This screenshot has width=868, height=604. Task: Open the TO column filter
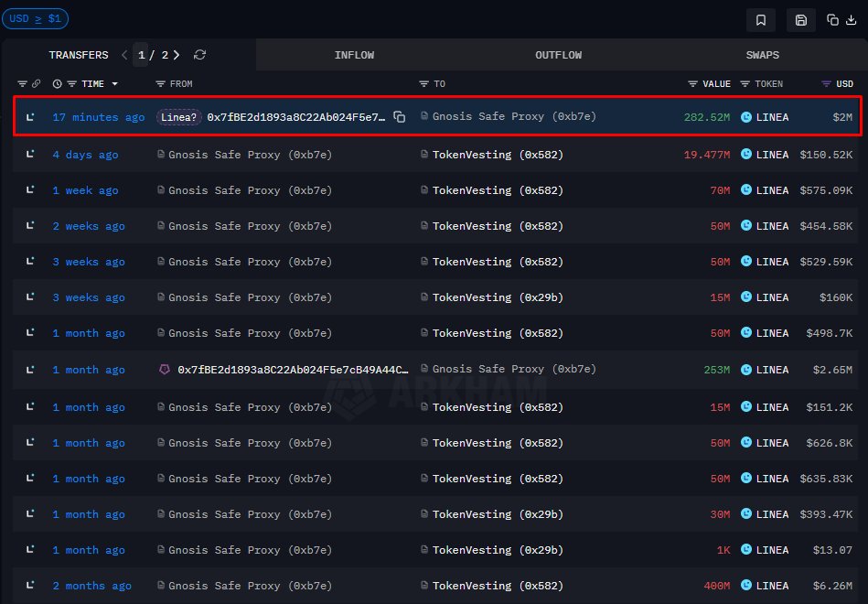[424, 83]
